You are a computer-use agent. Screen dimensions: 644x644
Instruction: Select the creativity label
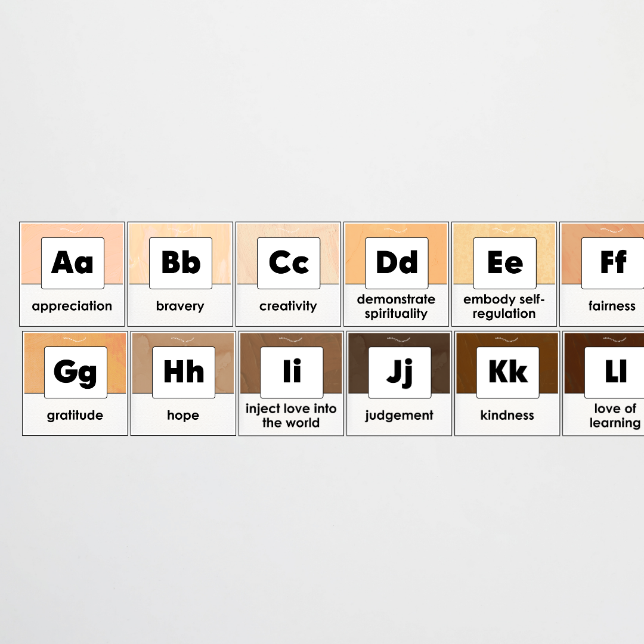[289, 306]
